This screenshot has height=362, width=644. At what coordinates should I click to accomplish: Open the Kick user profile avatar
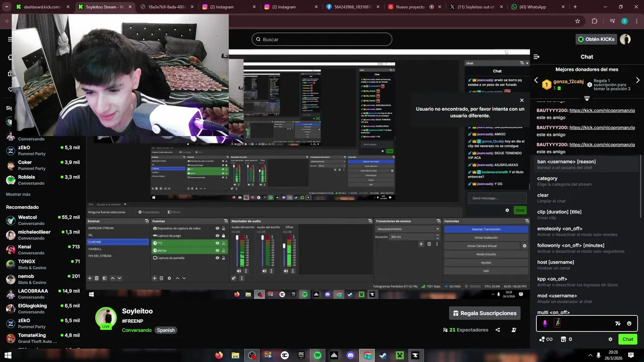[625, 39]
